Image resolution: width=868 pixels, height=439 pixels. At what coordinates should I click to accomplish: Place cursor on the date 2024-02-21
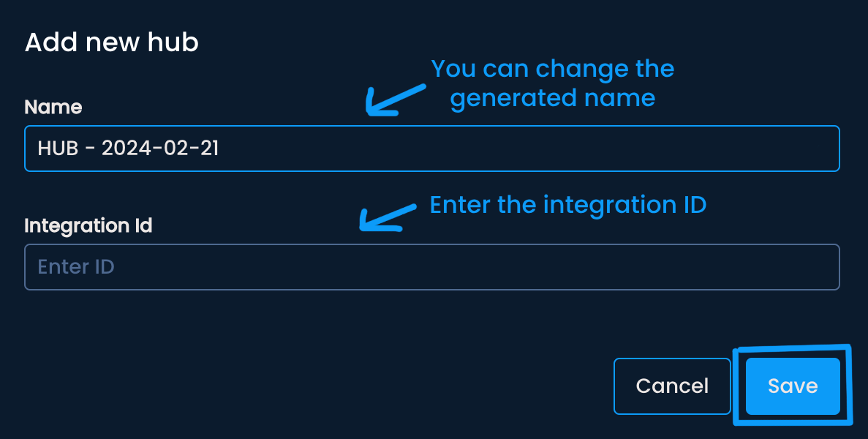160,149
